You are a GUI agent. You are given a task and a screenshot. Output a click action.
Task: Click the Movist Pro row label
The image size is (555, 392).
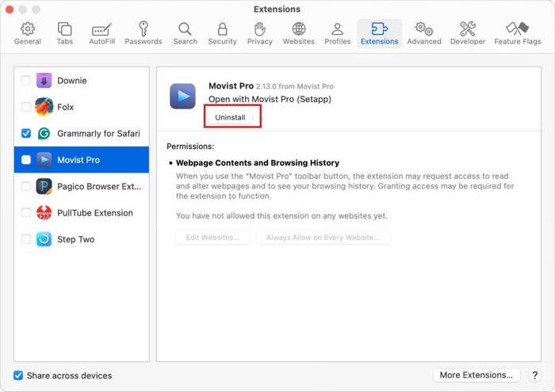[x=78, y=160]
